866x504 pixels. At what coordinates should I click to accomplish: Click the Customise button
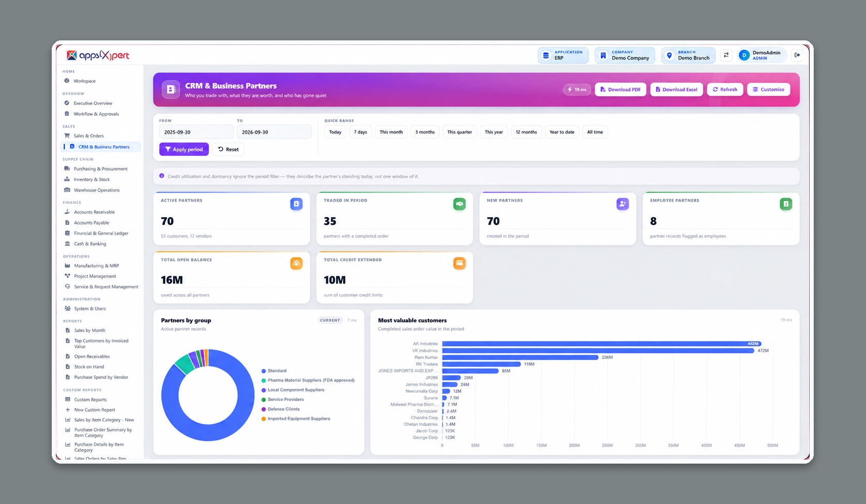[x=768, y=89]
